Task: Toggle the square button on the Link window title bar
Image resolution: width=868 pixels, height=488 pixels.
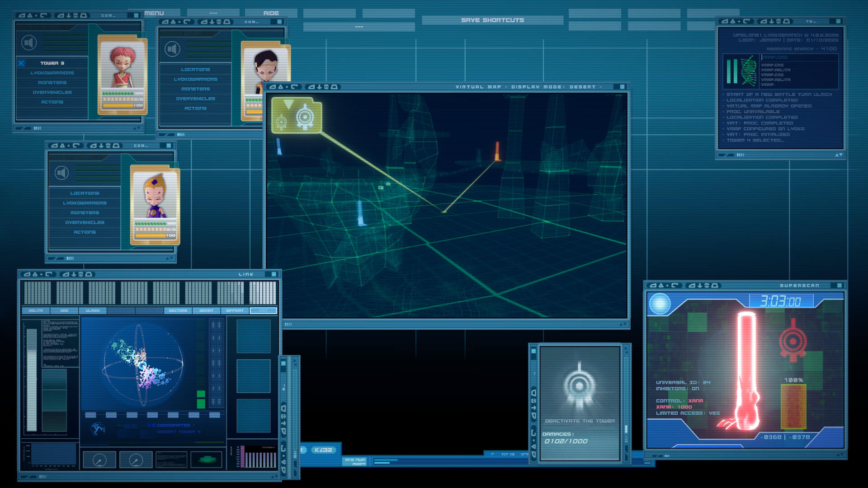Action: click(x=274, y=274)
